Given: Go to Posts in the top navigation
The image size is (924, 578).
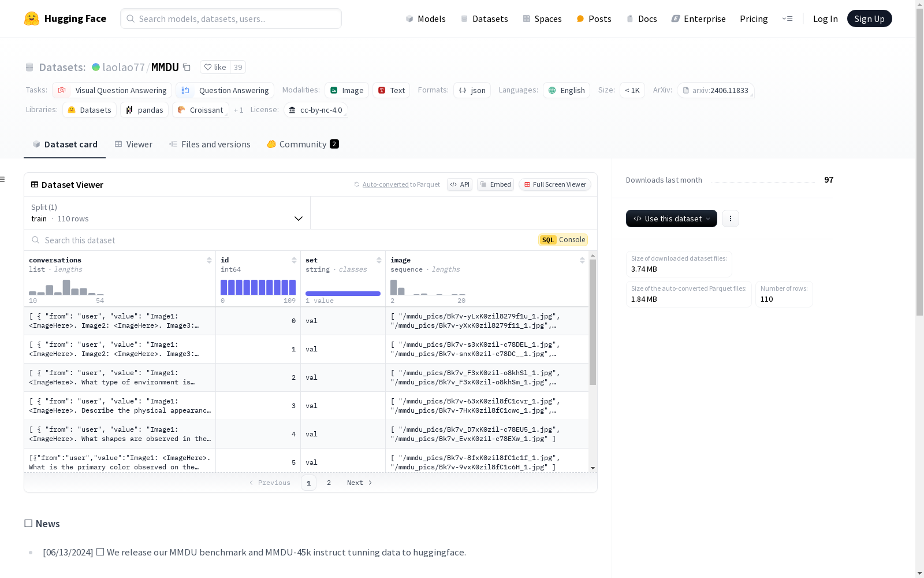Looking at the screenshot, I should pyautogui.click(x=594, y=18).
